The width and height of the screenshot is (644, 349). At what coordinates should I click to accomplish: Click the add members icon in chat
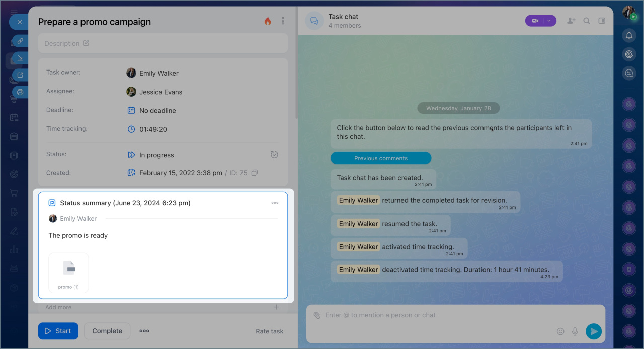[571, 21]
